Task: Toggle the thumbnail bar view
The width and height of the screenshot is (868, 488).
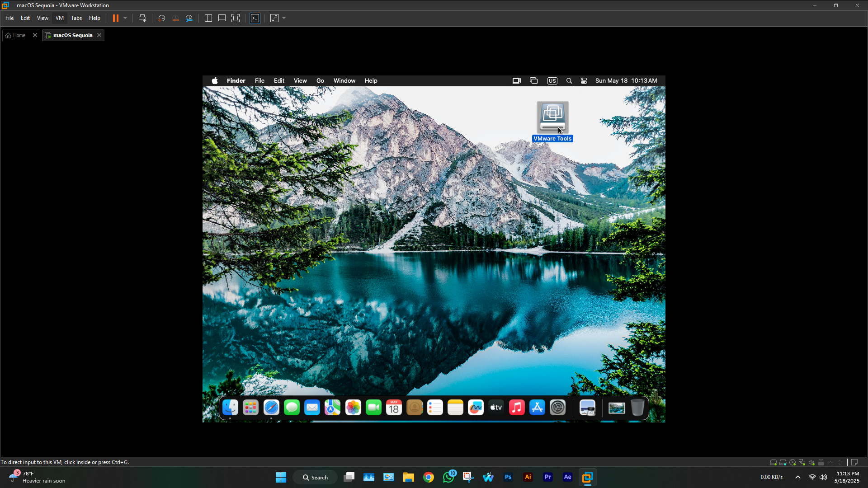Action: pos(222,18)
